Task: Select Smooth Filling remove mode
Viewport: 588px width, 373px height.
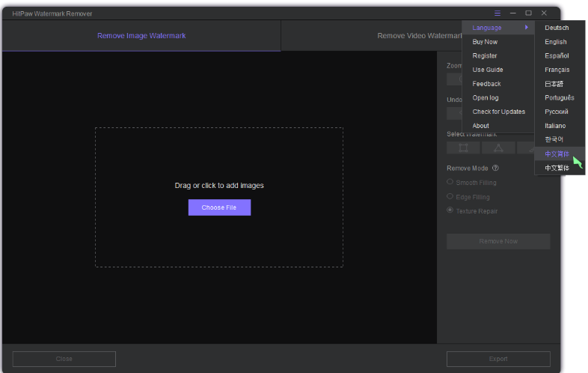Action: point(450,183)
